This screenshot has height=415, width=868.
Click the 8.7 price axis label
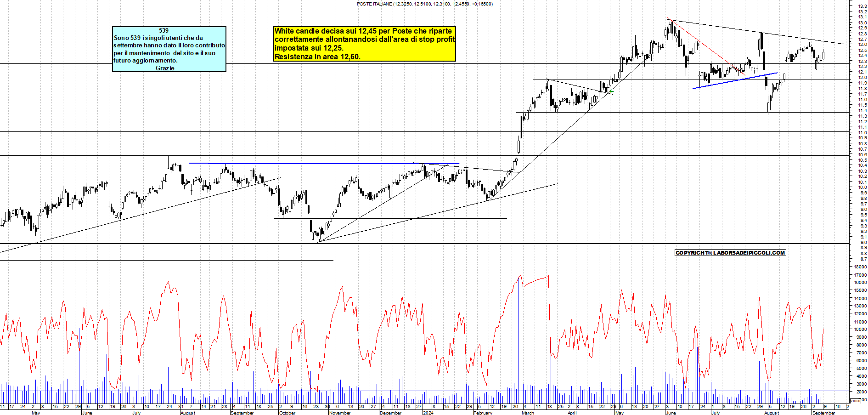(x=863, y=259)
